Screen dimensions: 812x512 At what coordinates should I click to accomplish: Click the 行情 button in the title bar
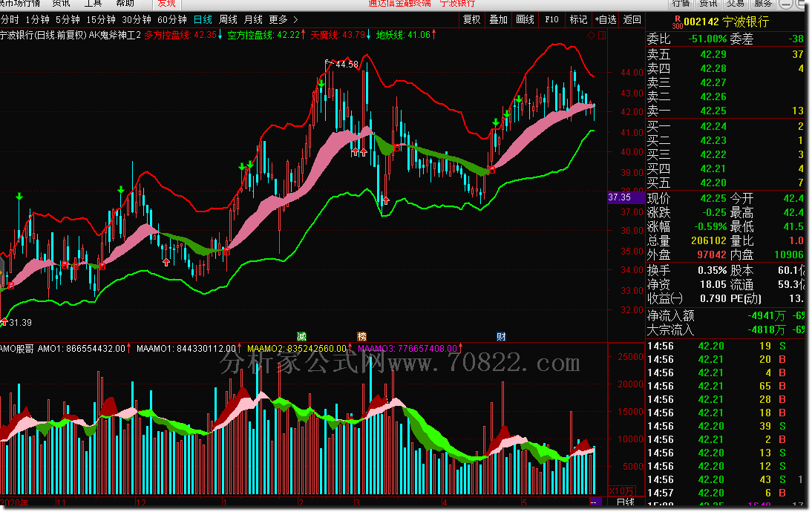click(x=681, y=4)
